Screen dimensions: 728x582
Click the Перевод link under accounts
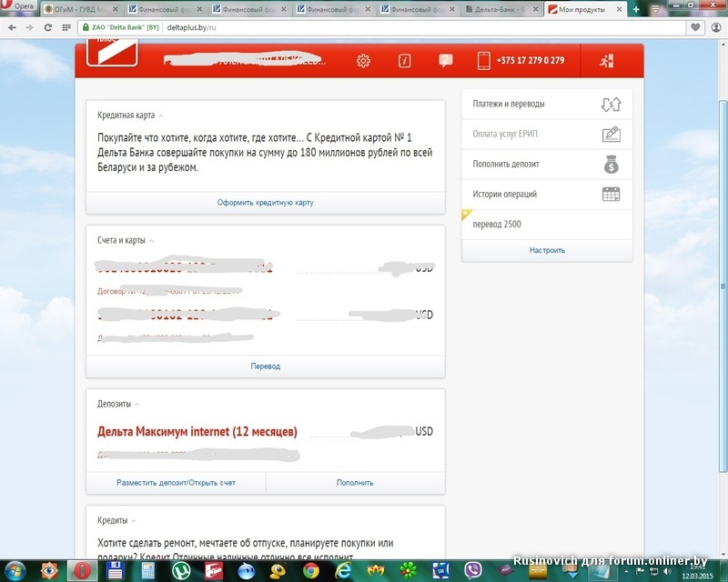pyautogui.click(x=265, y=366)
